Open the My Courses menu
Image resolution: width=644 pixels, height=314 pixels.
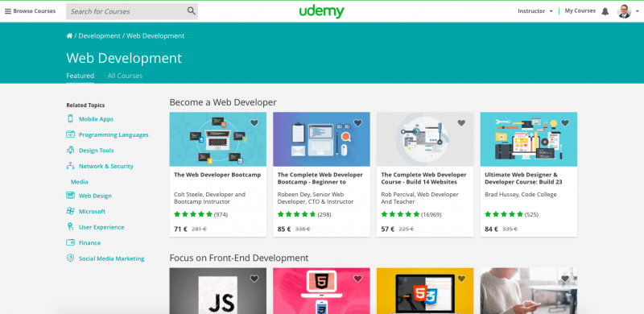580,11
